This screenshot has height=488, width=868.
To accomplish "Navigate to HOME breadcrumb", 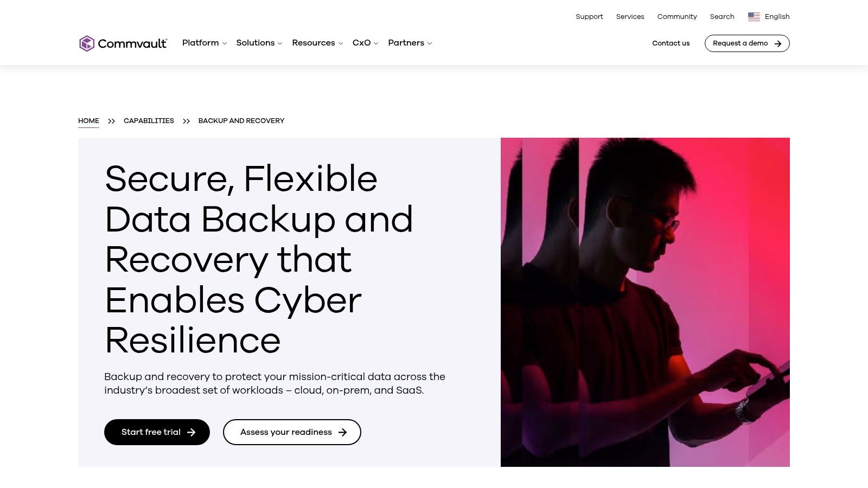I will (x=88, y=121).
